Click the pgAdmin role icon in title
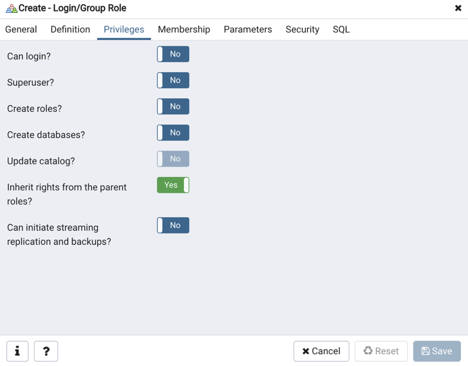Viewport: 468px width, 366px height. tap(12, 8)
